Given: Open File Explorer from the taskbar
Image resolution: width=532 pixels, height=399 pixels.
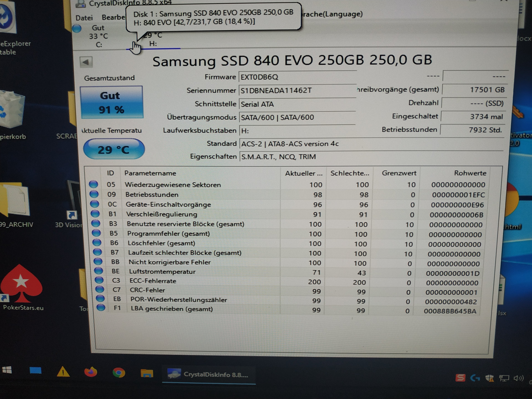Looking at the screenshot, I should click(x=147, y=373).
